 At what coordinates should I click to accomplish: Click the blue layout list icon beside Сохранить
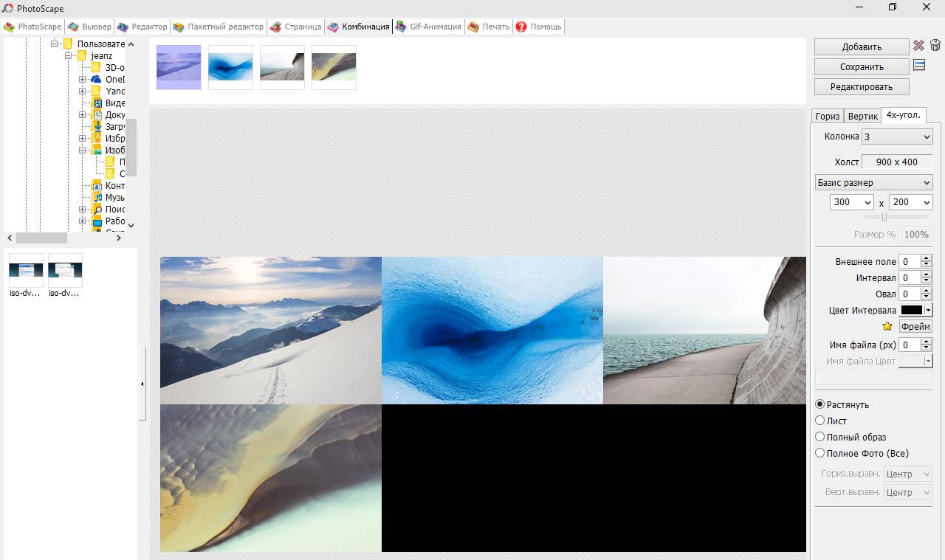[919, 66]
